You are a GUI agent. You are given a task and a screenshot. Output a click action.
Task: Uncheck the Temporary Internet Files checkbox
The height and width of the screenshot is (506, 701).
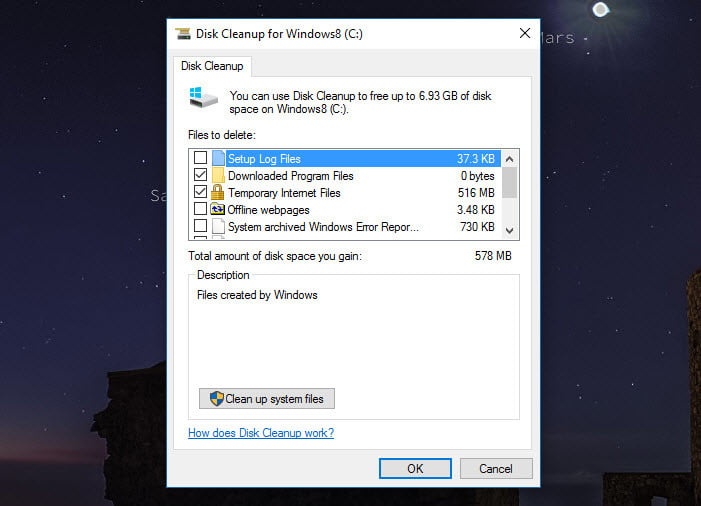pyautogui.click(x=200, y=193)
